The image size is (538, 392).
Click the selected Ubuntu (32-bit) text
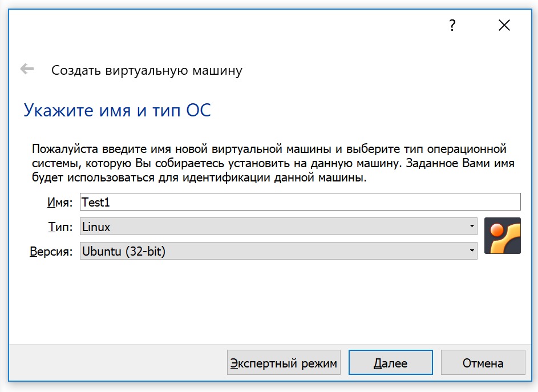[124, 250]
